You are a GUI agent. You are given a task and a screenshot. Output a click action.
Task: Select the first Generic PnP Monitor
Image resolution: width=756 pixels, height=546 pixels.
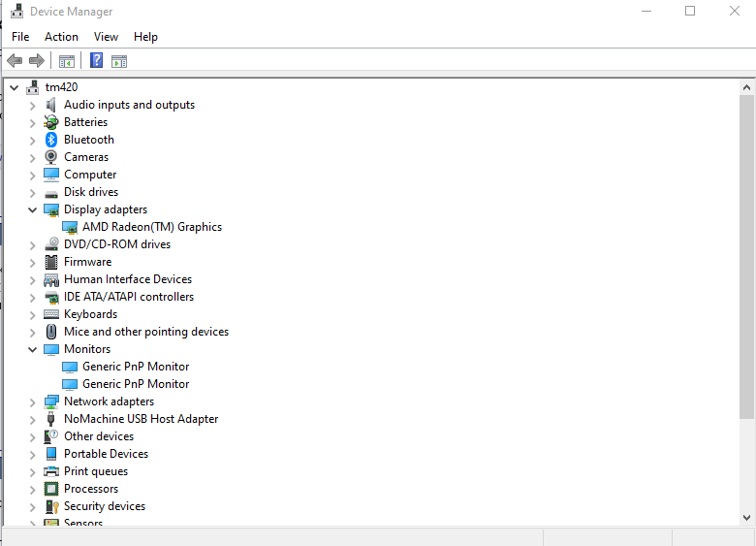click(136, 367)
